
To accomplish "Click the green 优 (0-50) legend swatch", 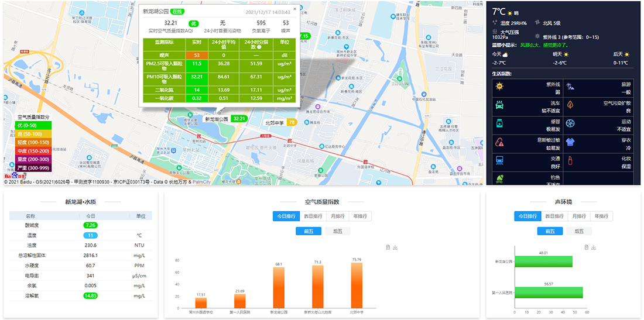I will 34,125.
